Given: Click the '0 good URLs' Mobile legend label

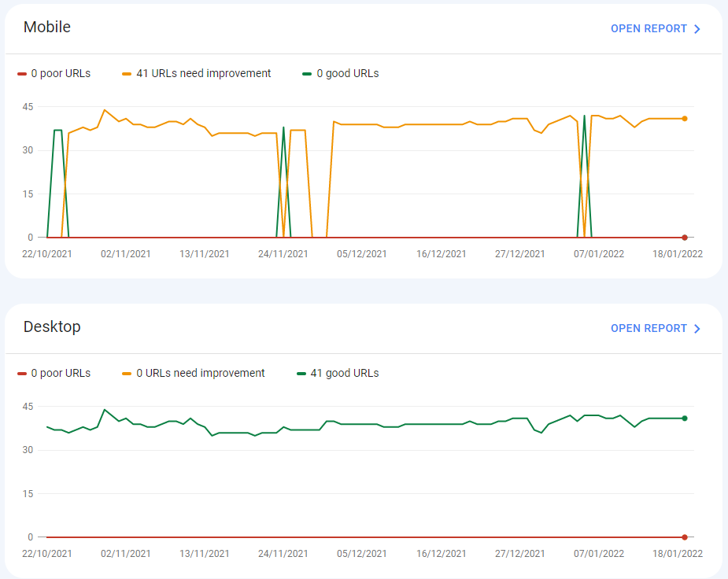Looking at the screenshot, I should click(x=347, y=73).
